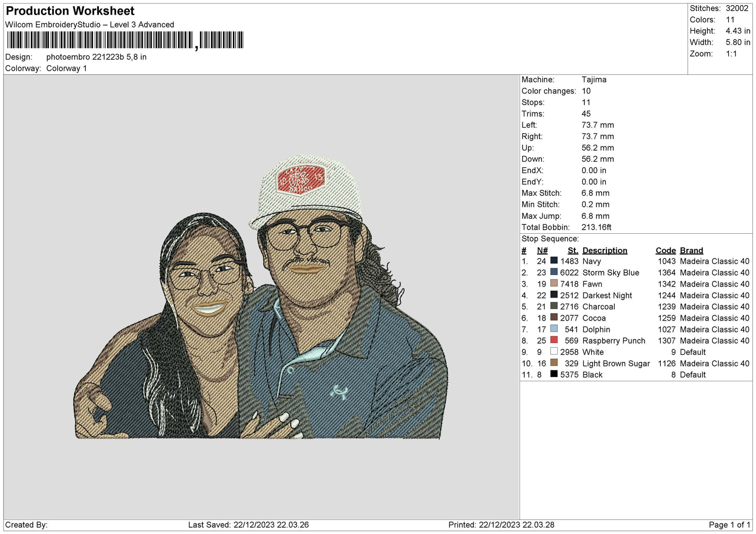Click the 'Production Worksheet' title
Screen dimensions: 756x534
point(70,11)
